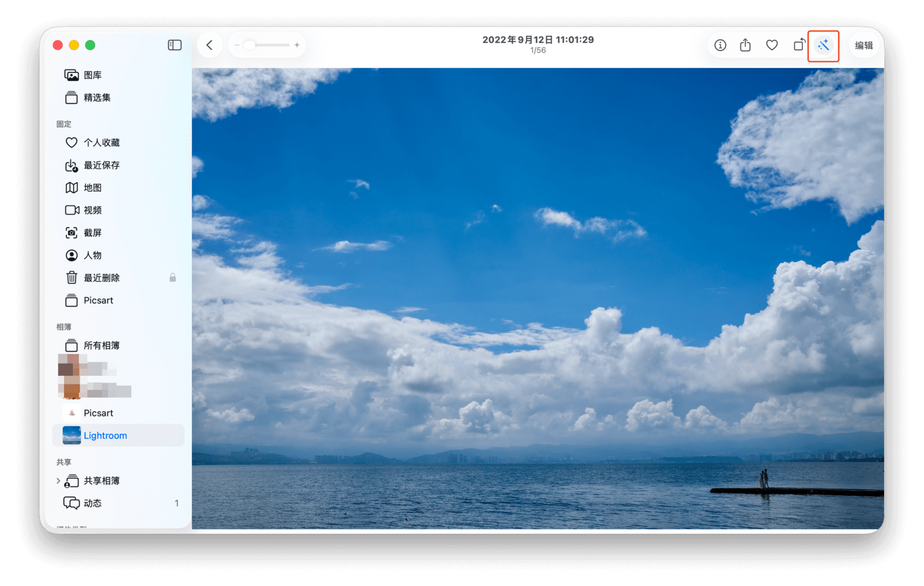Expand the 共享相簿 section chevron
924x586 pixels.
[58, 480]
